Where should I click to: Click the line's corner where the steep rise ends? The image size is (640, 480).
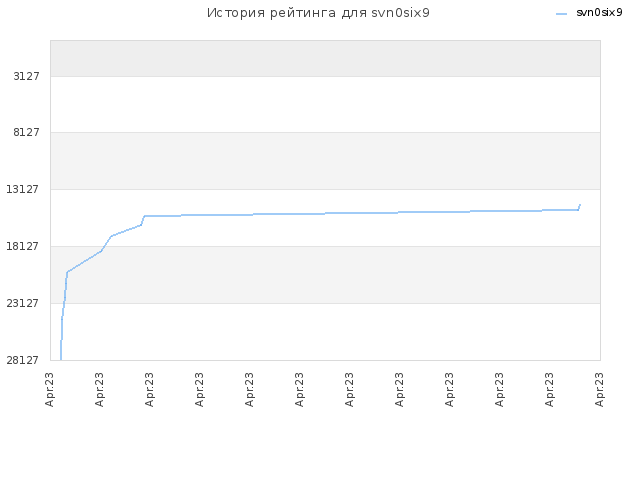pos(67,272)
